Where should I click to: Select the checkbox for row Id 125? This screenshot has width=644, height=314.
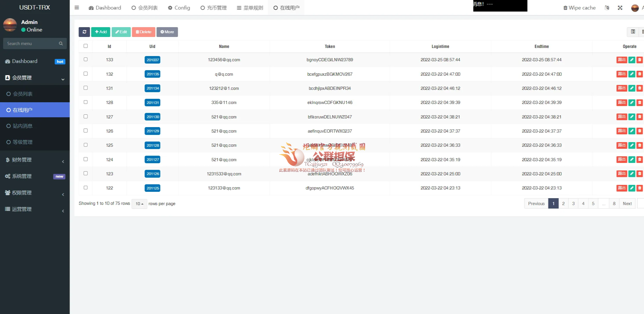(86, 145)
